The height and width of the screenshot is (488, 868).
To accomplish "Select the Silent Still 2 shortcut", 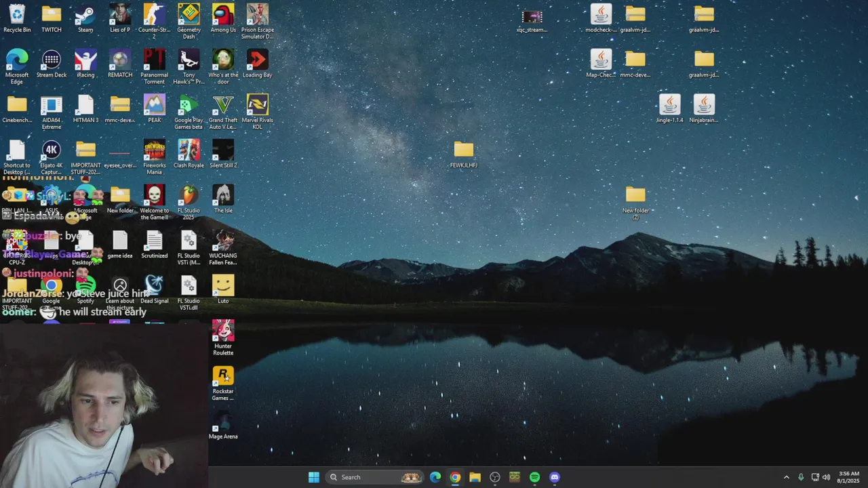I will [x=223, y=155].
